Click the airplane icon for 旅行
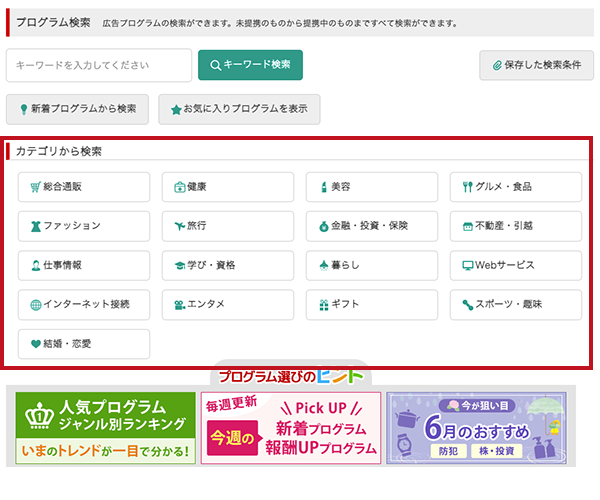Viewport: 600px width, 500px height. (x=179, y=226)
